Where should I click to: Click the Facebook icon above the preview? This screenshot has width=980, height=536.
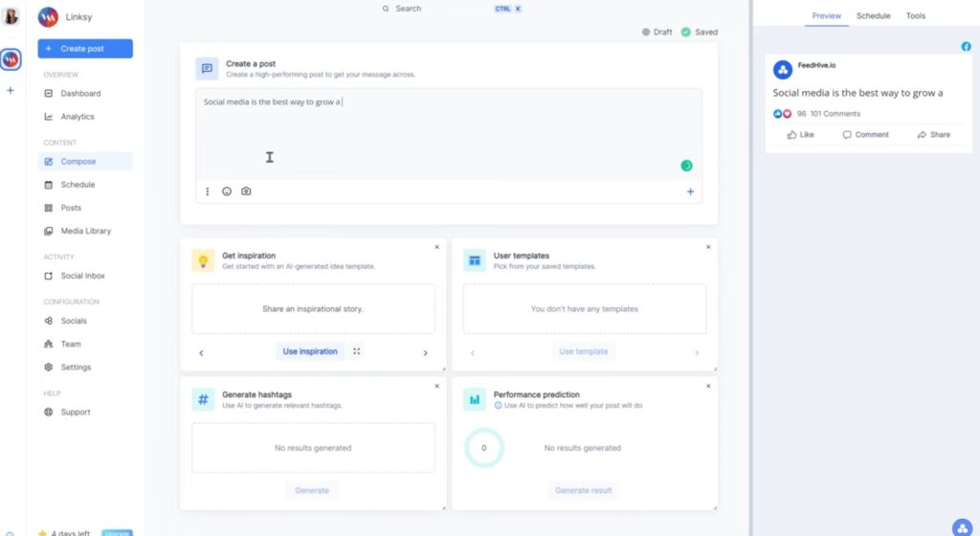tap(966, 47)
